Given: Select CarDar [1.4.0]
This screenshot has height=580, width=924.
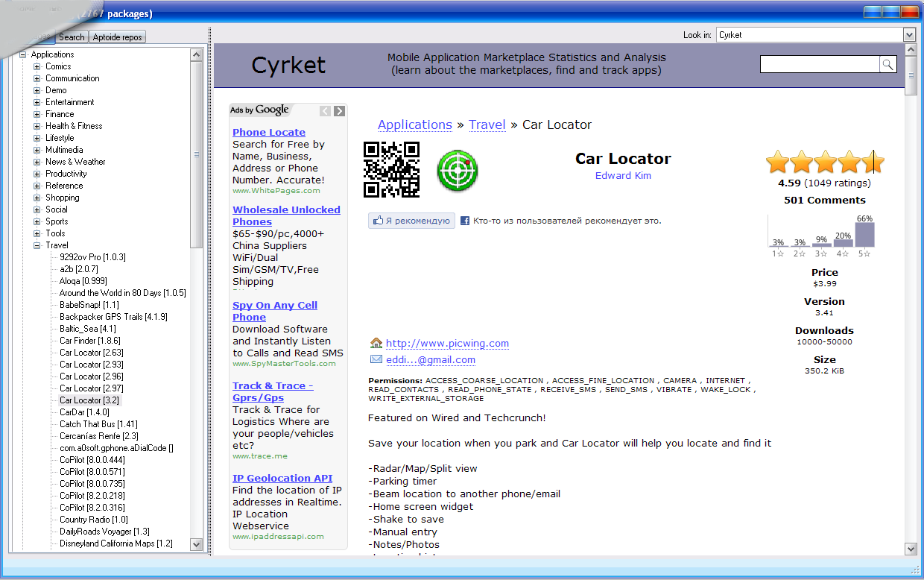Looking at the screenshot, I should tap(84, 412).
